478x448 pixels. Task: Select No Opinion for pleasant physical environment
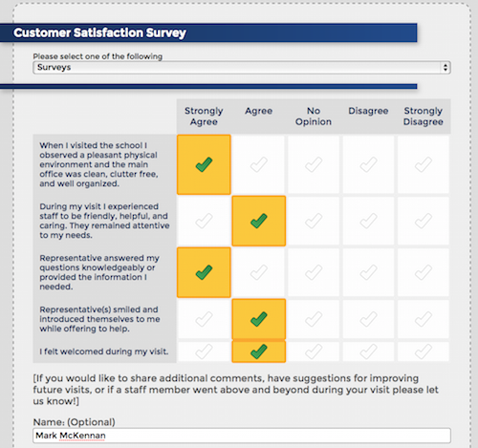pos(314,164)
